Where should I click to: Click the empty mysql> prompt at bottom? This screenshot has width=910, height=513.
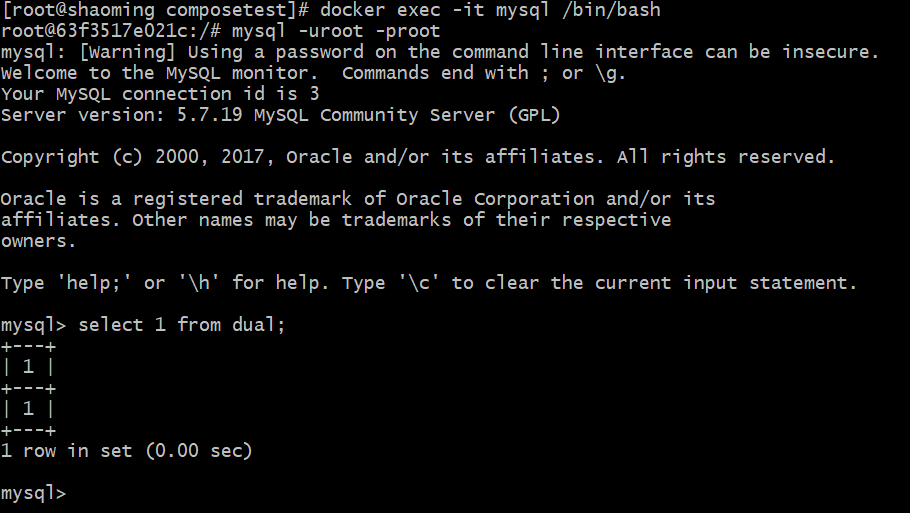click(34, 493)
